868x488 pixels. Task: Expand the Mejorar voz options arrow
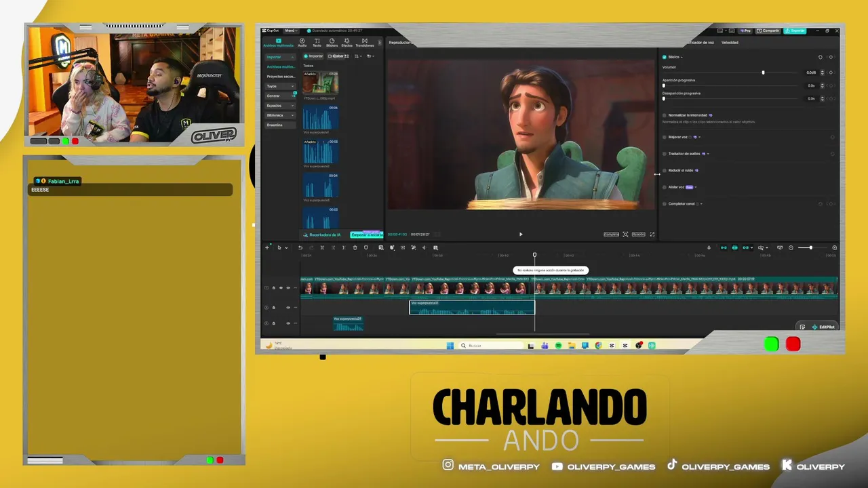pos(700,137)
